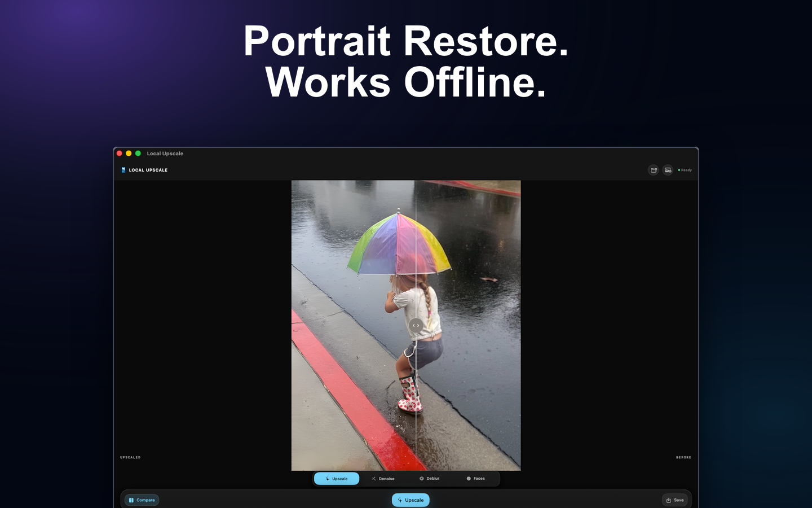Switch to the Faces mode tab
Screen dimensions: 812x508
(x=475, y=479)
